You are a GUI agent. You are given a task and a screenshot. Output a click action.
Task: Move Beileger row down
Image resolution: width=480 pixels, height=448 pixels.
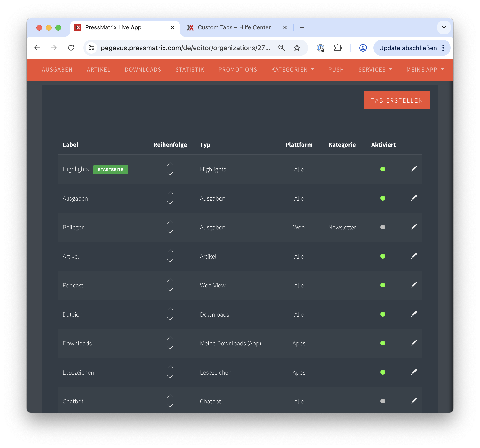(170, 231)
